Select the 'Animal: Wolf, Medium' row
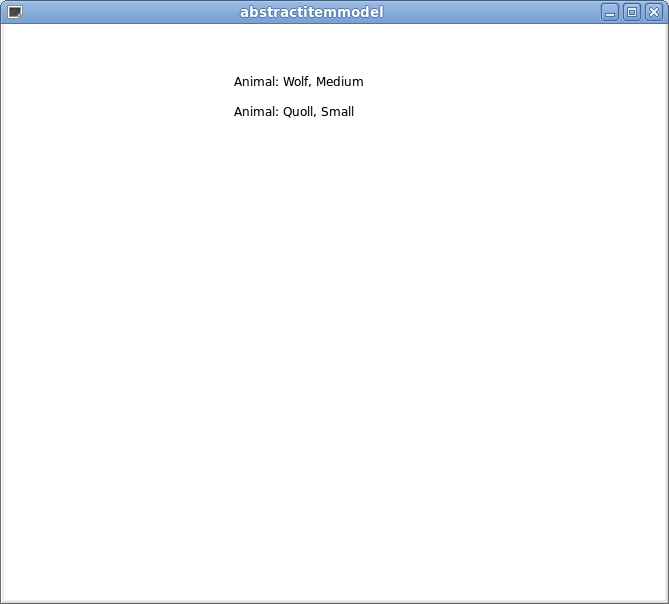Viewport: 669px width, 604px height. (x=298, y=81)
